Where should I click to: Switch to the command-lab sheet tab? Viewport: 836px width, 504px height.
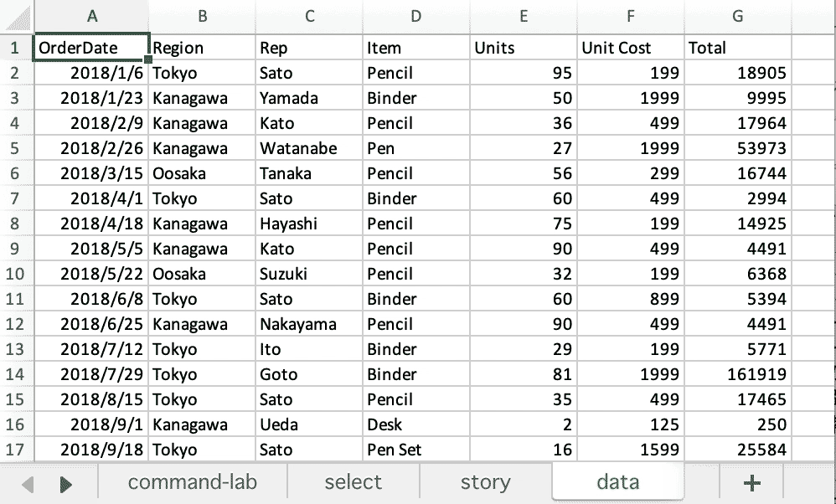193,482
